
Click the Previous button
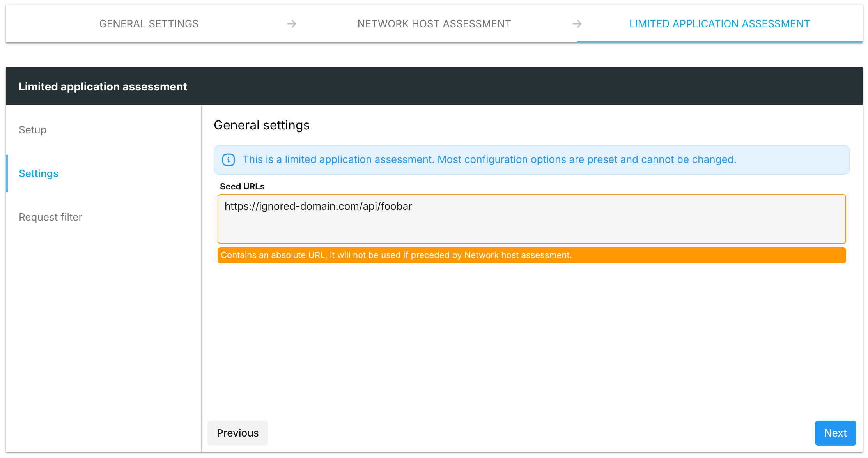[x=238, y=433]
